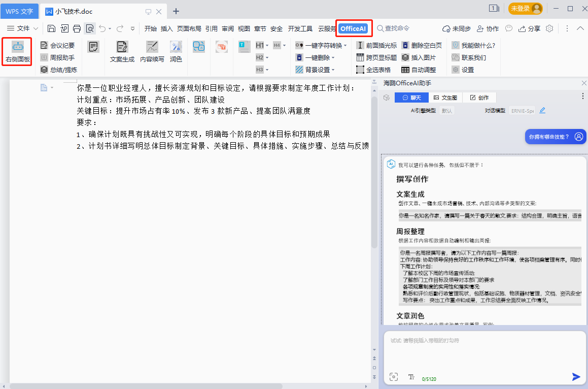Click the 文案生成 icon

tap(122, 52)
